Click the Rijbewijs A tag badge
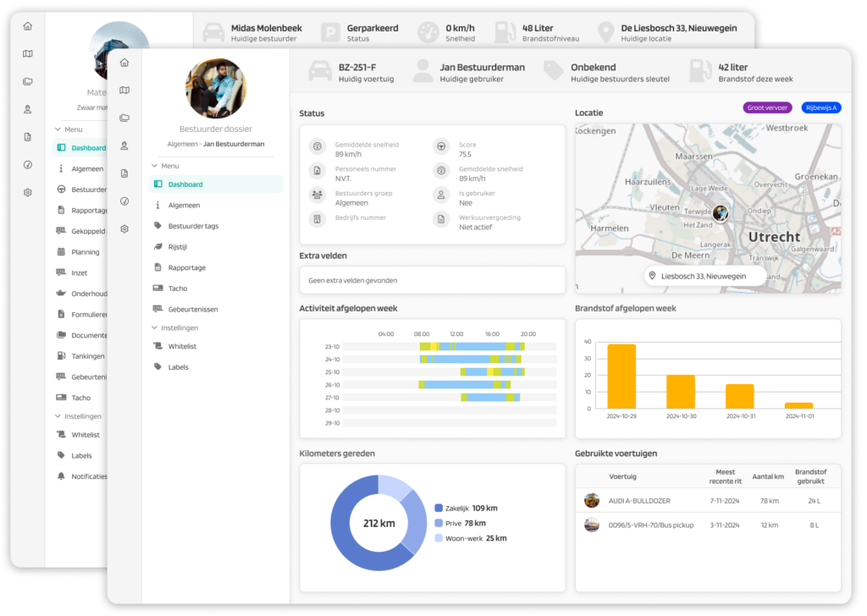The image size is (867, 616). click(x=821, y=107)
